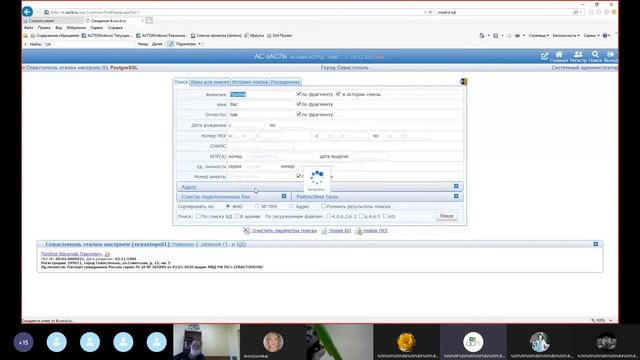Screen dimensions: 640x360
Task: Click the icon next to Пробов Василий Павлович
Action: tap(107, 254)
